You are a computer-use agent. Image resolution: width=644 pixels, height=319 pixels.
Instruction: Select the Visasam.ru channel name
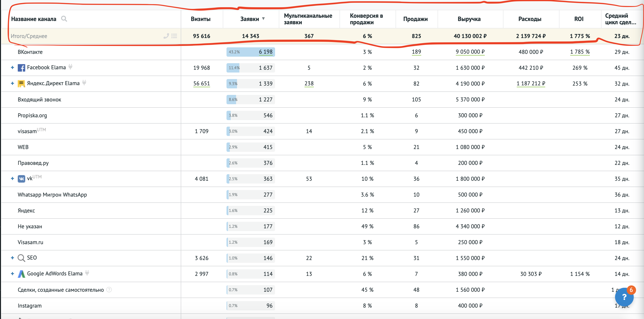point(30,242)
